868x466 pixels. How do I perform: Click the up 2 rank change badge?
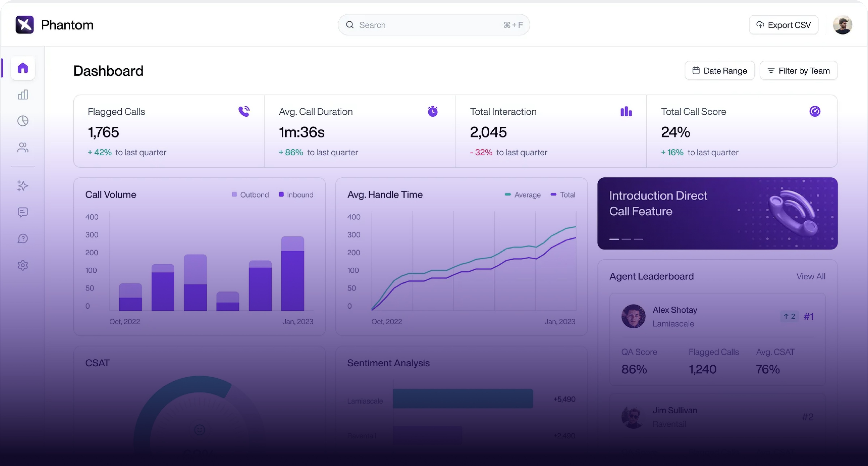click(x=790, y=316)
